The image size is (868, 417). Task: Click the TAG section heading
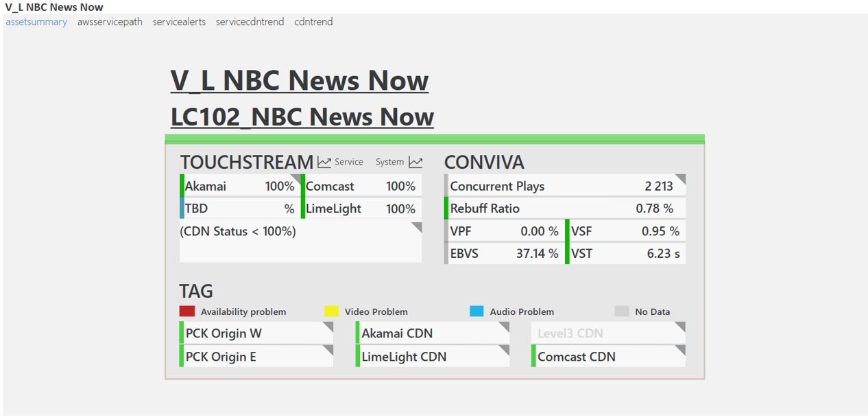[196, 291]
